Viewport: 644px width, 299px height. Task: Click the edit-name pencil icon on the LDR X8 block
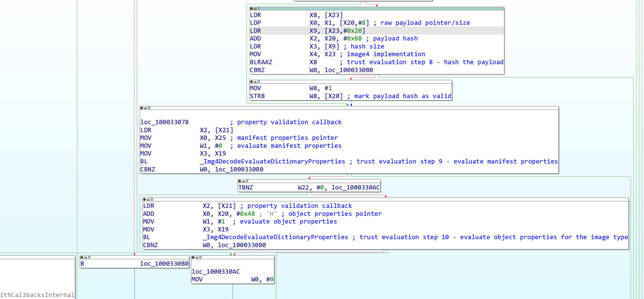255,8
